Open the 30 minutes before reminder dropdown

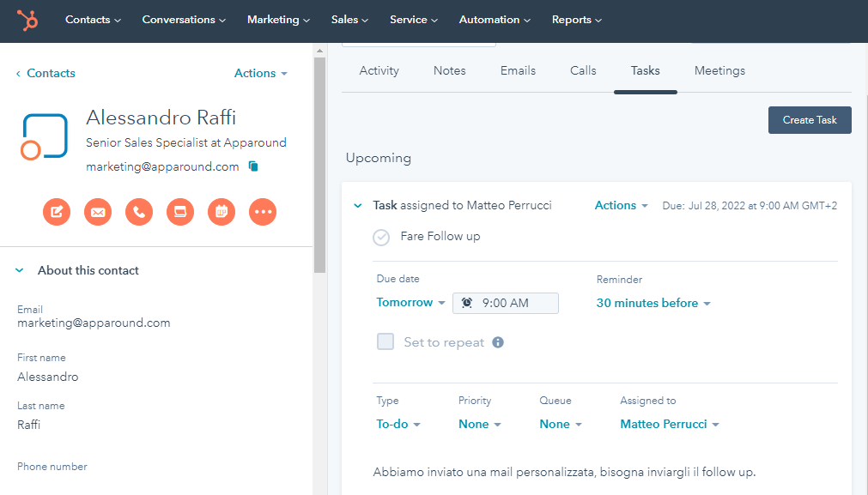tap(653, 303)
